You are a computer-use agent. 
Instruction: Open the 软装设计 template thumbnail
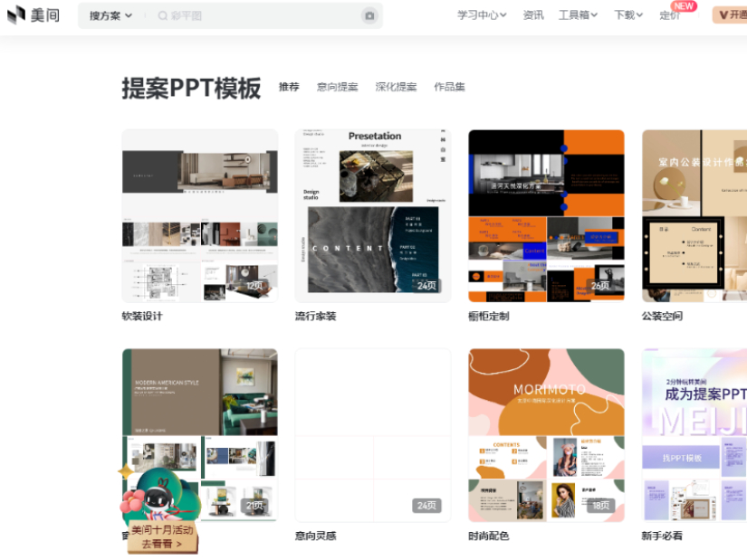(200, 215)
